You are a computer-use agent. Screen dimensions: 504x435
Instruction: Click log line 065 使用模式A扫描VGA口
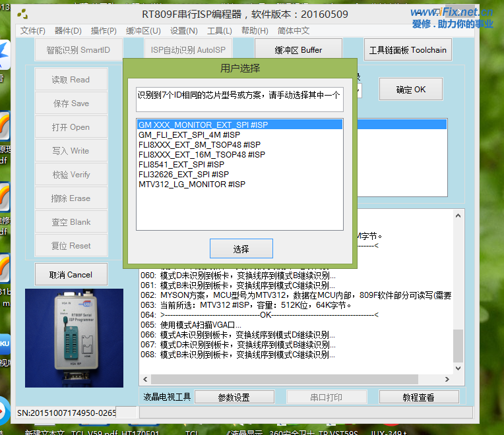click(191, 325)
